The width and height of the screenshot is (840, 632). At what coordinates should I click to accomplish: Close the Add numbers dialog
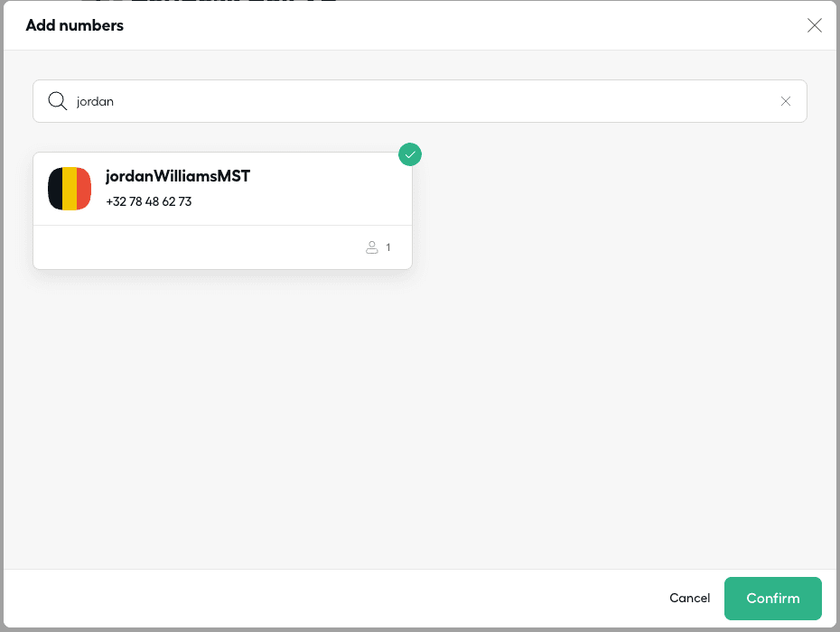tap(814, 25)
